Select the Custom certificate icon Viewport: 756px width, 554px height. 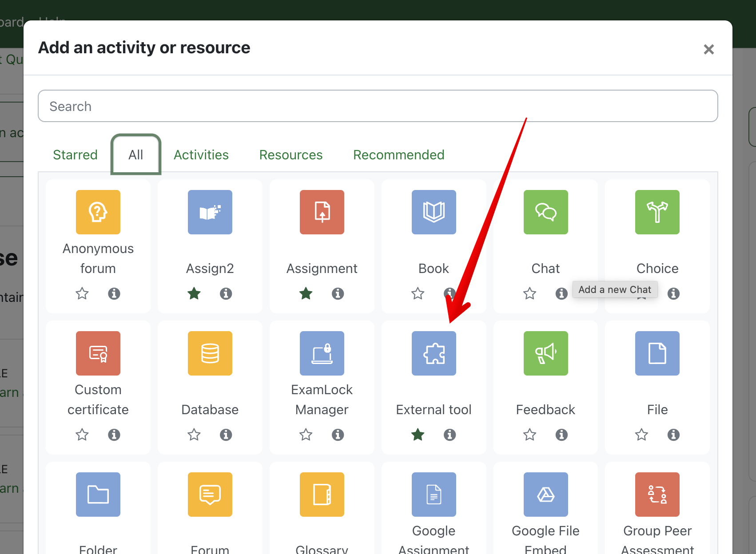(x=98, y=353)
